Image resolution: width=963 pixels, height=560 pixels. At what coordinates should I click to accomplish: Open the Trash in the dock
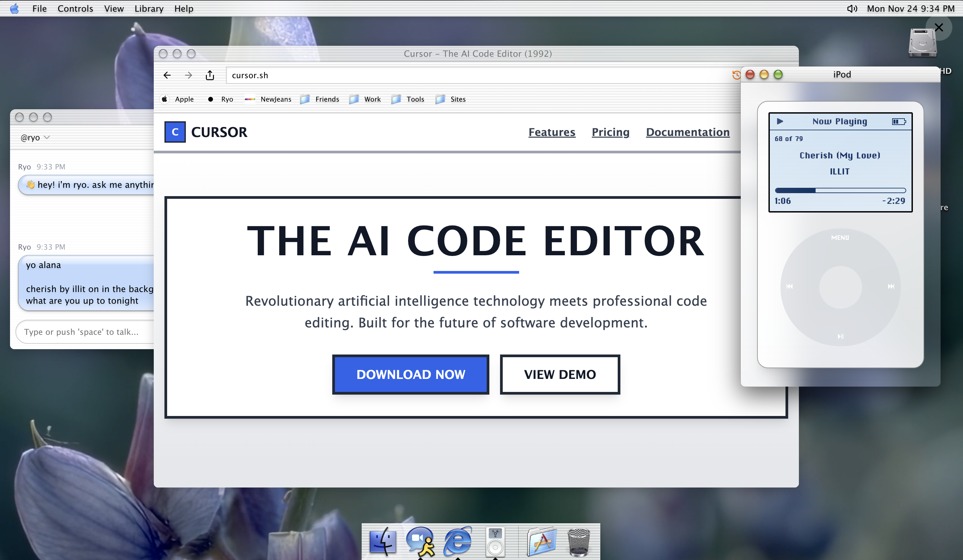click(579, 542)
